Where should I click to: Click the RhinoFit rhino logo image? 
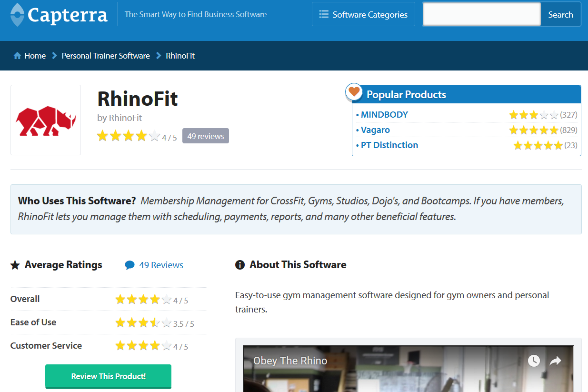[x=45, y=120]
